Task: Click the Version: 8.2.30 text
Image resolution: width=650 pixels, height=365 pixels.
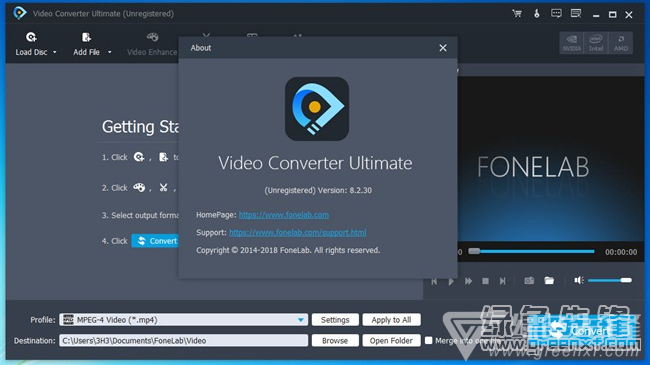Action: pyautogui.click(x=345, y=190)
